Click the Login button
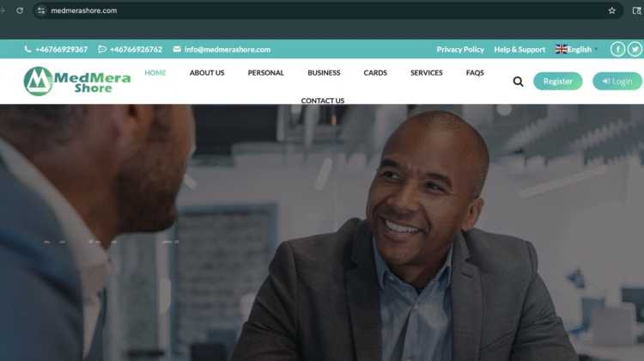The image size is (644, 361). click(617, 82)
